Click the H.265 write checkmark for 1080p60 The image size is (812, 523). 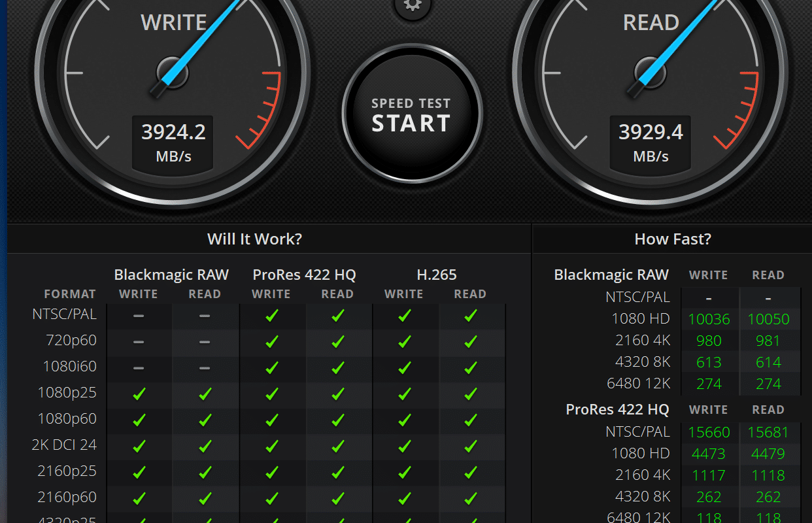404,420
